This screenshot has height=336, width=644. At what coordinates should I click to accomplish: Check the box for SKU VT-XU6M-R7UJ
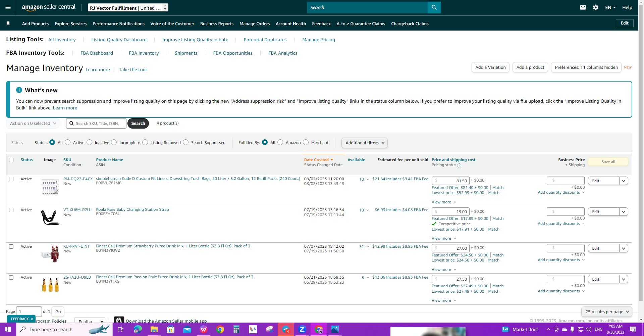tap(11, 210)
